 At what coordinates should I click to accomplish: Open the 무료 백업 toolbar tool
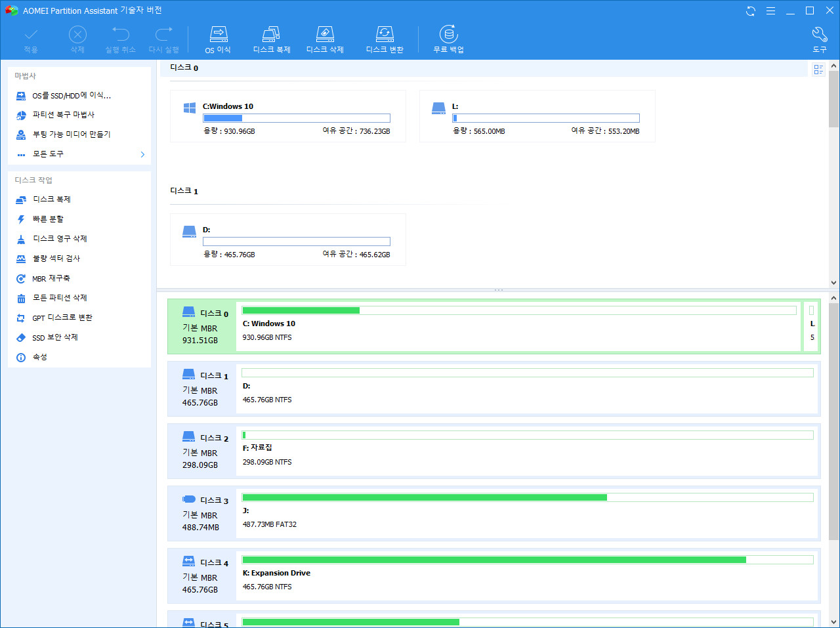[x=448, y=40]
